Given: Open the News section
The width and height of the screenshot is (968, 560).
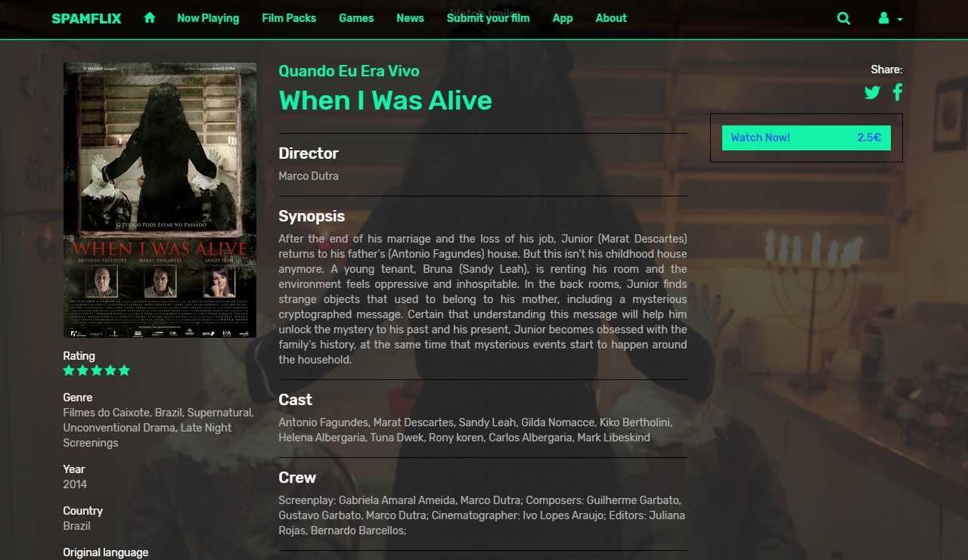Looking at the screenshot, I should coord(410,18).
